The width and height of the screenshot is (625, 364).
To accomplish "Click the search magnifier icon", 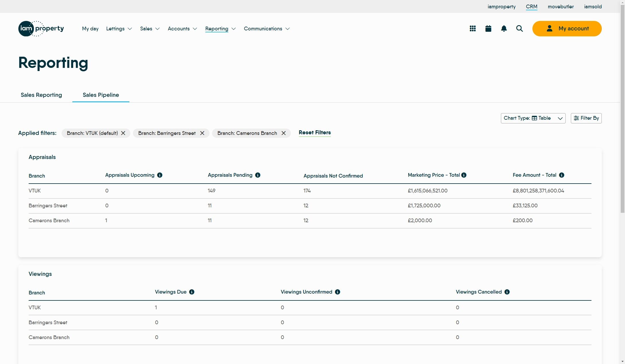I will click(x=519, y=29).
